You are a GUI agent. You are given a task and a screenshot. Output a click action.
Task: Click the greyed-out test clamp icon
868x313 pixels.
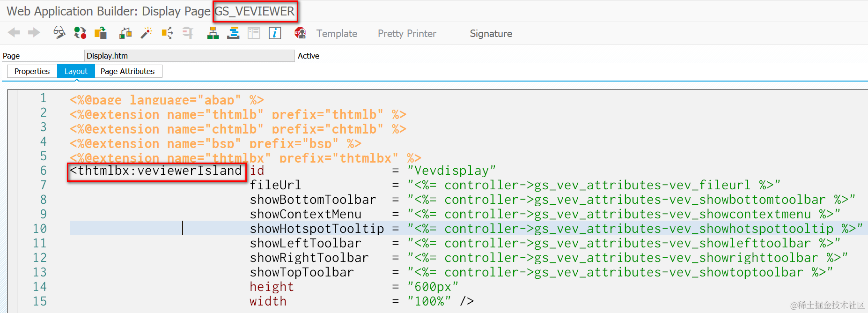[188, 33]
